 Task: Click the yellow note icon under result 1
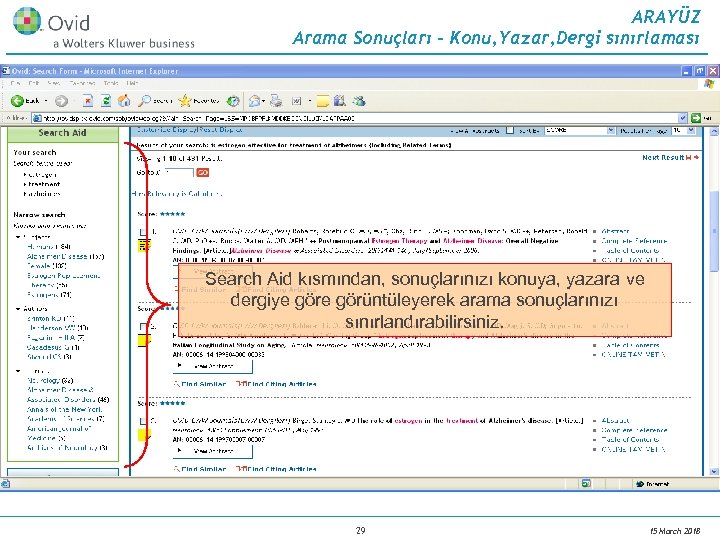pyautogui.click(x=144, y=245)
